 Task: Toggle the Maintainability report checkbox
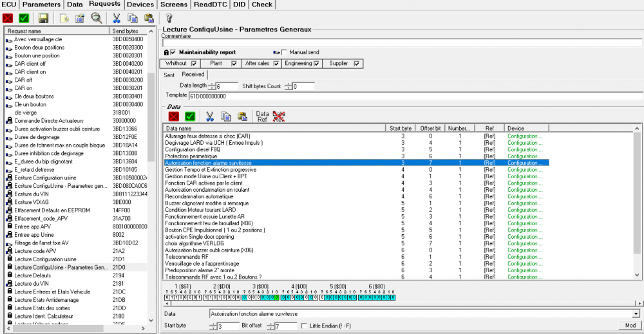[x=173, y=52]
